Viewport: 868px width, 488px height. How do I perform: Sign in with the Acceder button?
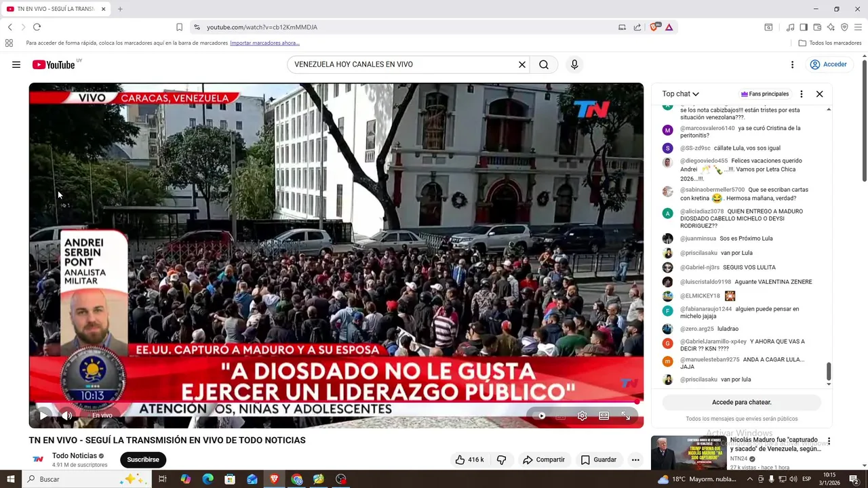click(828, 64)
